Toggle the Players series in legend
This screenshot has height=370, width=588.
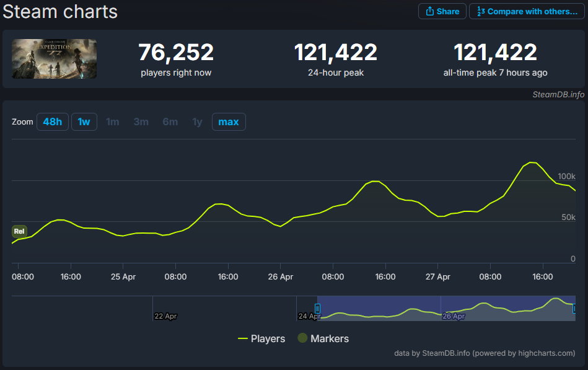coord(261,338)
